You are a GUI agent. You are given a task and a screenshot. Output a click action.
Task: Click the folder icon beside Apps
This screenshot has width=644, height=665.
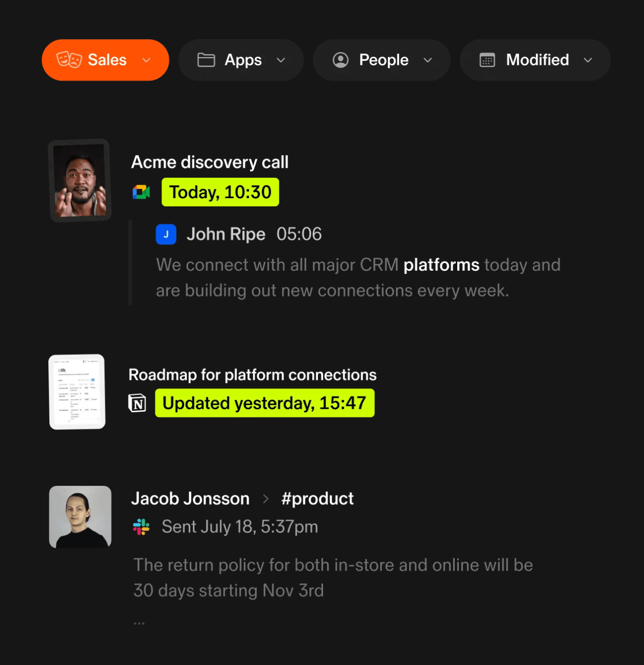(x=206, y=60)
